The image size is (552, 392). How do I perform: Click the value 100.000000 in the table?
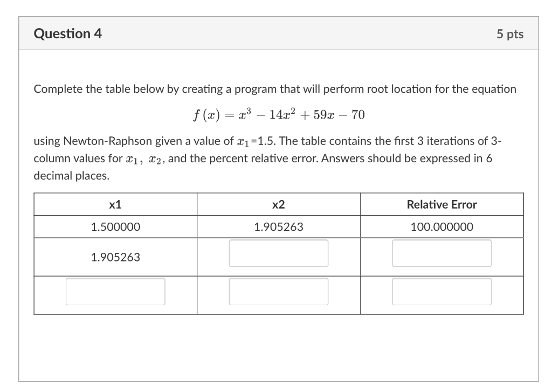click(441, 226)
